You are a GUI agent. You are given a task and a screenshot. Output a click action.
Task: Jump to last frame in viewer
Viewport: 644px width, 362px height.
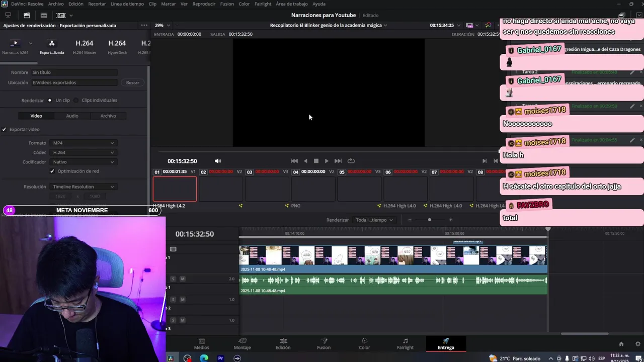click(x=338, y=161)
